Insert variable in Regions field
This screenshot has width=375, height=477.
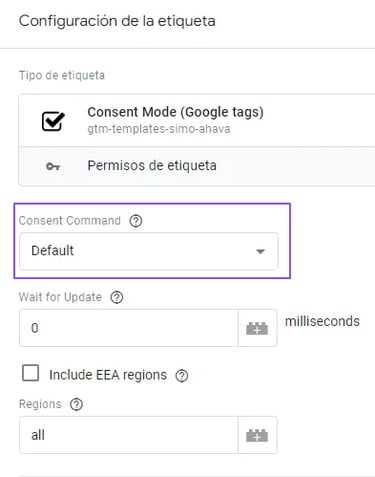click(257, 435)
